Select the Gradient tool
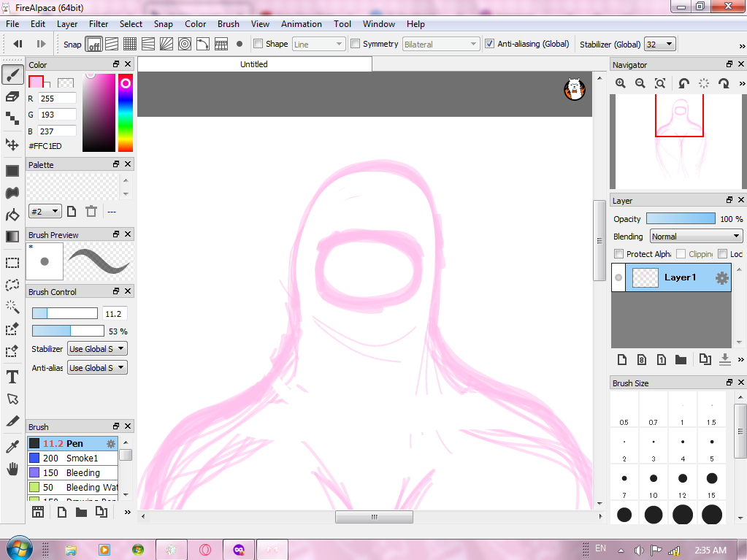 (12, 237)
